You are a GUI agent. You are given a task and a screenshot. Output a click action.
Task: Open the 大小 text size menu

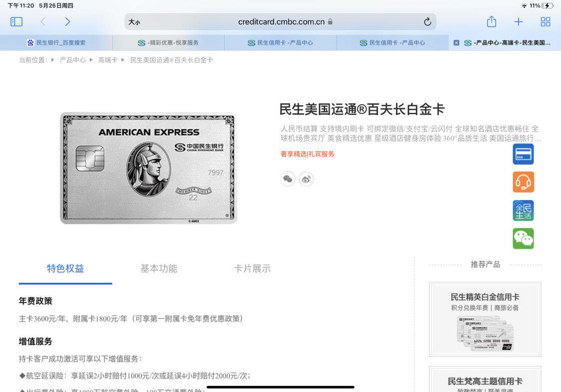click(134, 22)
